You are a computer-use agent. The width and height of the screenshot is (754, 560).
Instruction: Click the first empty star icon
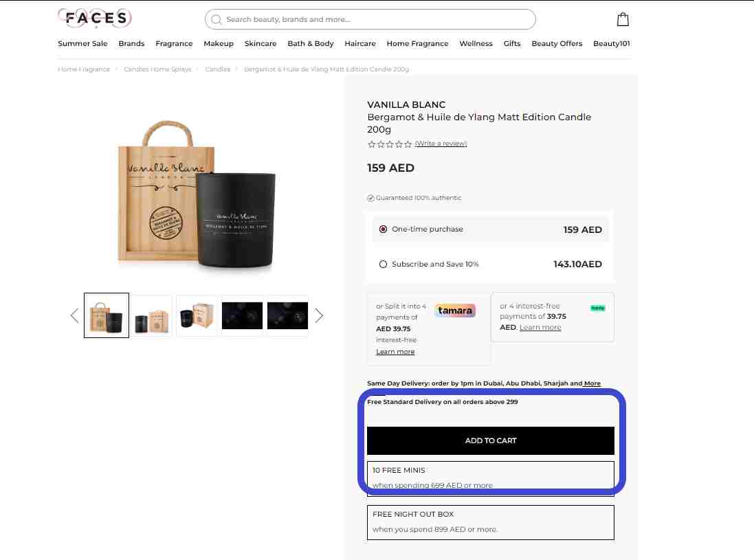(371, 144)
